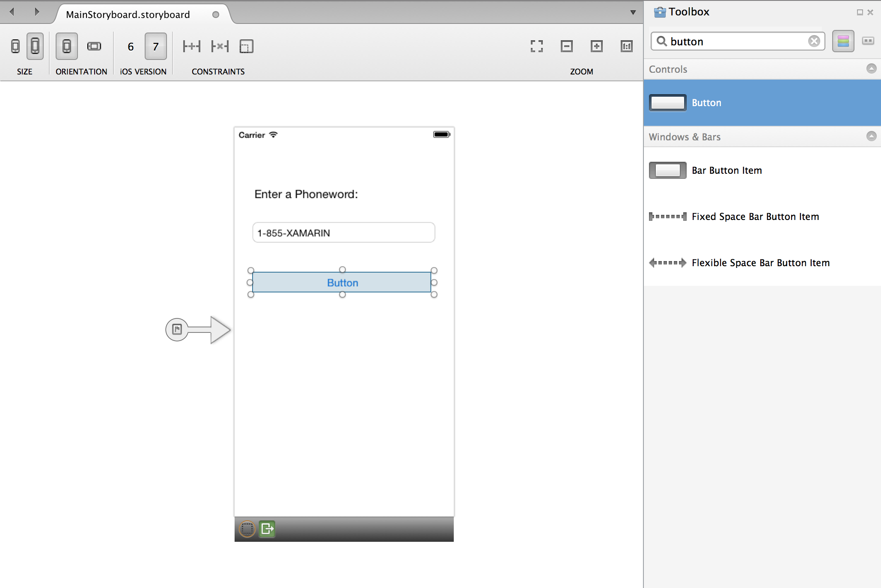The height and width of the screenshot is (588, 881).
Task: Switch to portrait orientation
Action: [67, 46]
